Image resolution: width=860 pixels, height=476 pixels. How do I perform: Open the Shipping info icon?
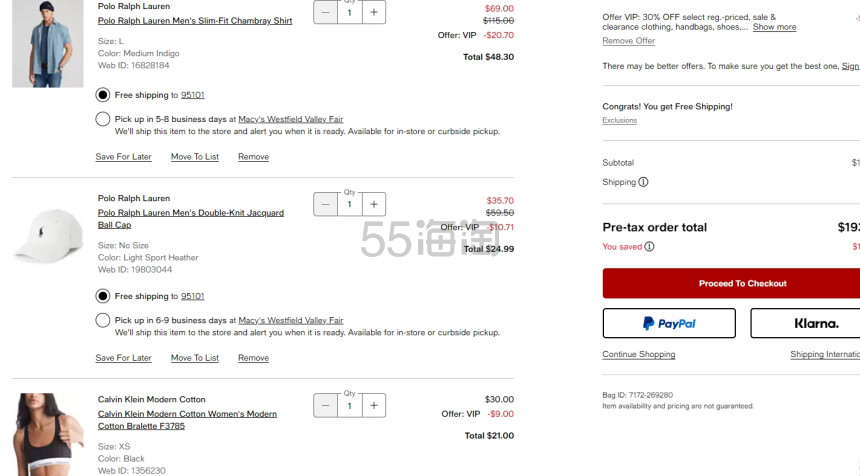click(643, 182)
